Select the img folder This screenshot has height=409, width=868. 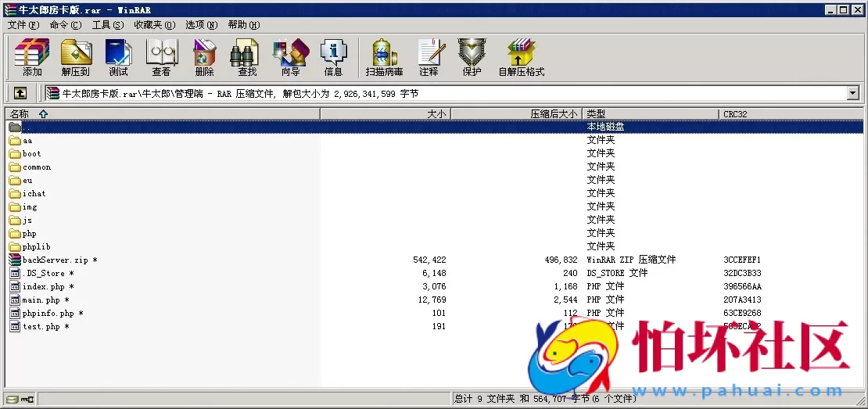(23, 207)
